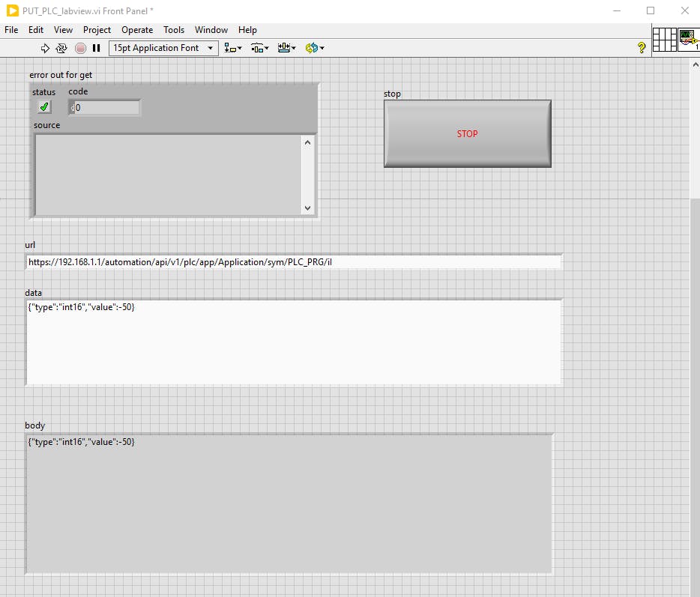Click source box scroll up arrow
Viewport: 700px width, 597px height.
tap(307, 143)
